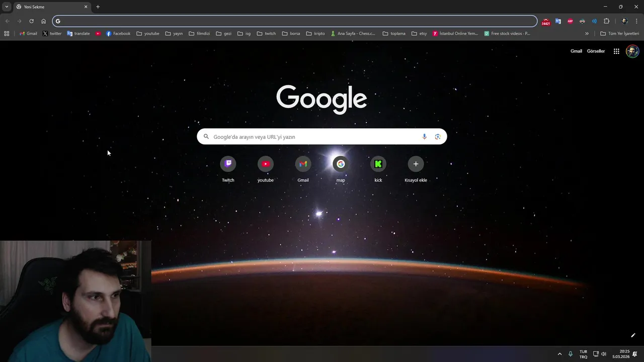Open the Gmail shortcut tile

(303, 169)
